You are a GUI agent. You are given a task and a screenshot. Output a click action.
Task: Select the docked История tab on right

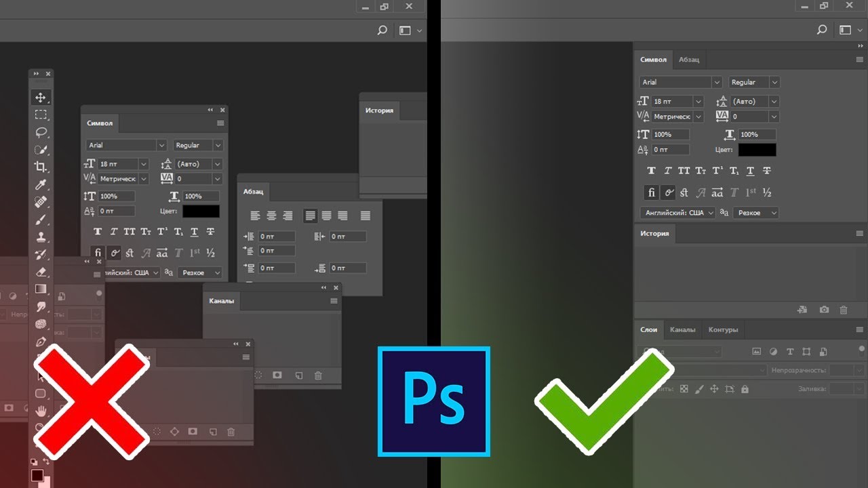pos(654,233)
